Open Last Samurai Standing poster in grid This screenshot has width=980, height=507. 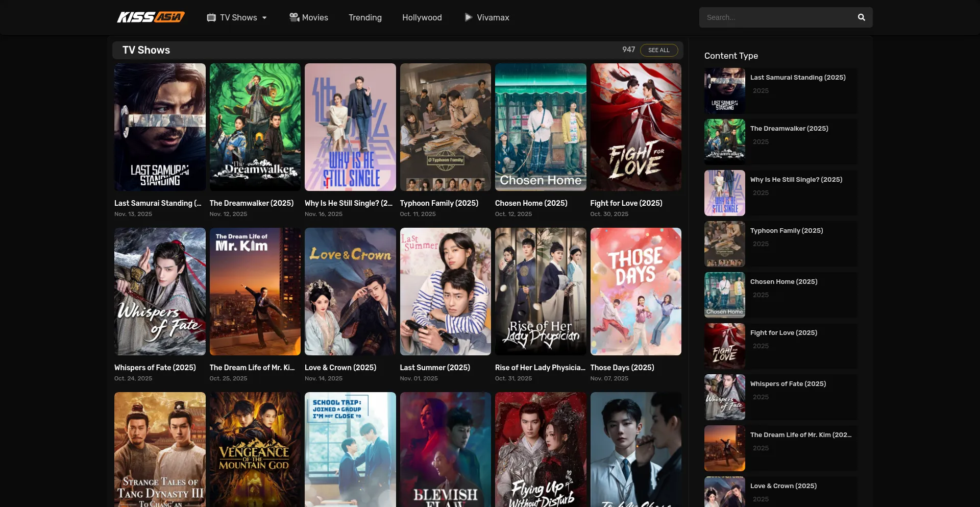tap(160, 127)
